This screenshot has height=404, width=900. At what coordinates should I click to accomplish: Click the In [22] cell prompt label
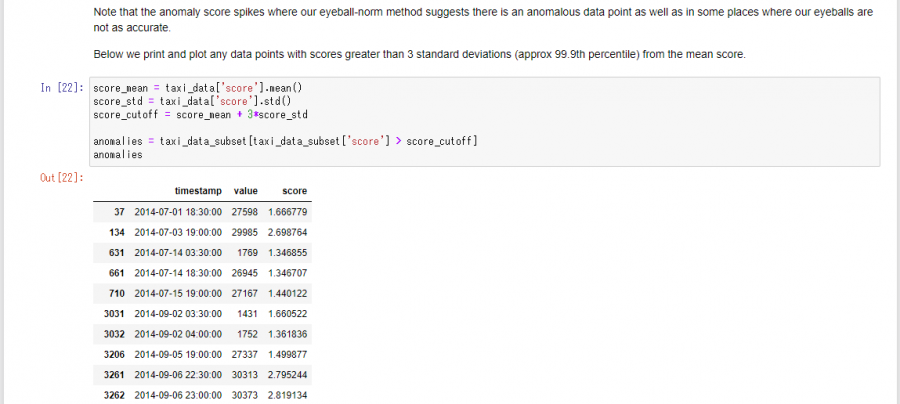[x=62, y=88]
